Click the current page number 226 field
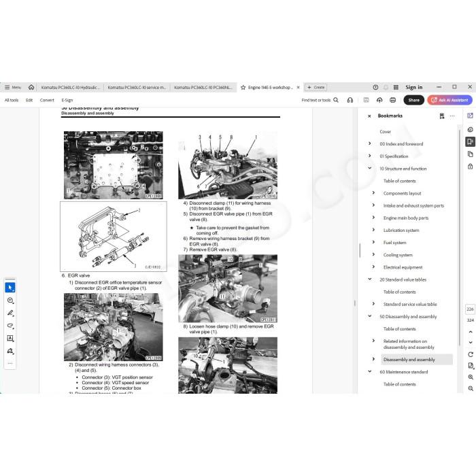 tap(470, 309)
